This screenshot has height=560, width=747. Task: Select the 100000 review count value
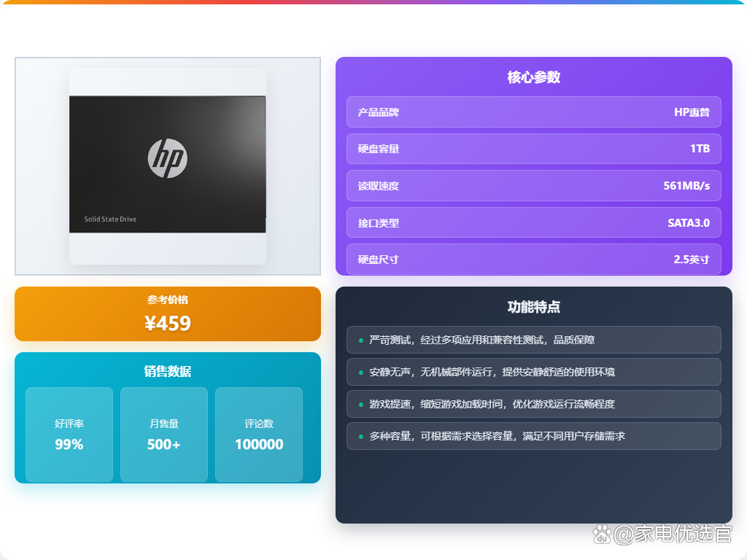259,444
